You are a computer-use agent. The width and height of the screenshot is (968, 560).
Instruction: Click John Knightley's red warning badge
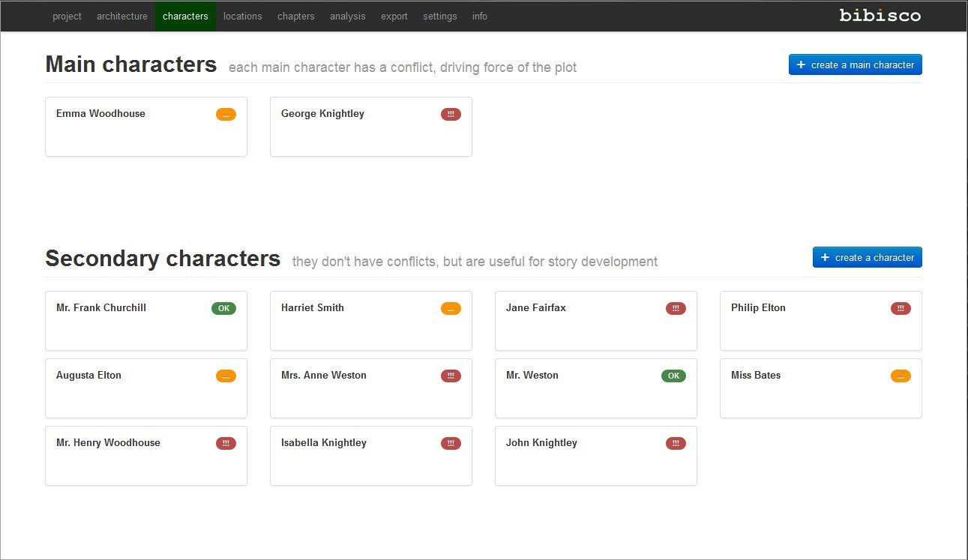coord(676,444)
